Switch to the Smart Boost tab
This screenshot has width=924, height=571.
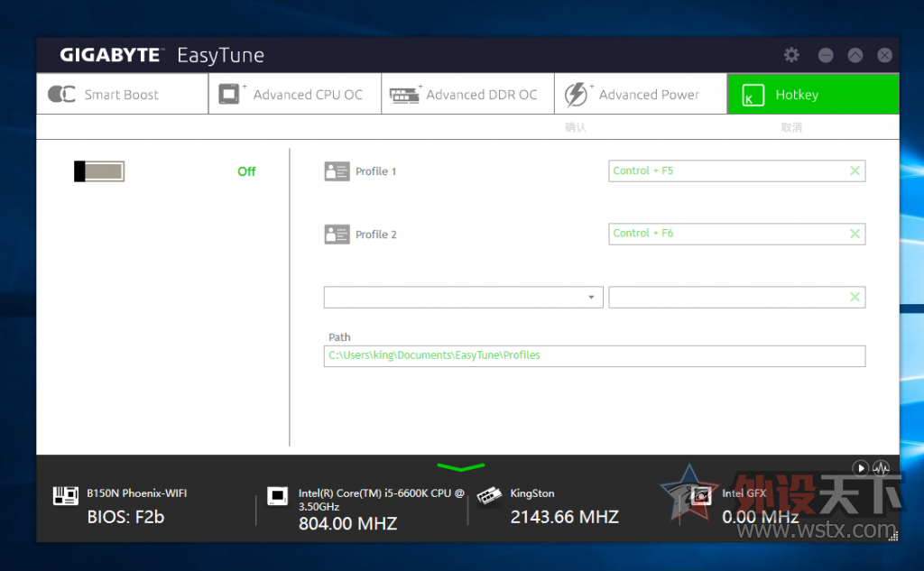point(122,94)
